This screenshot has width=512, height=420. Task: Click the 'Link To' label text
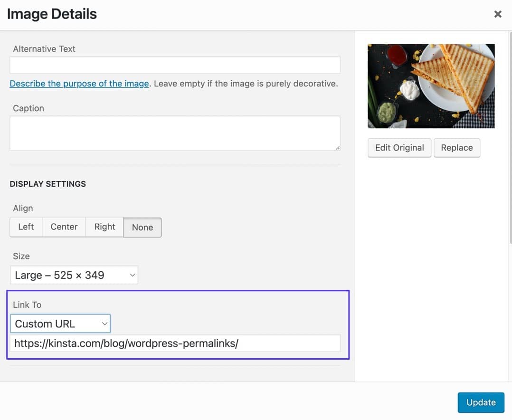tap(28, 305)
